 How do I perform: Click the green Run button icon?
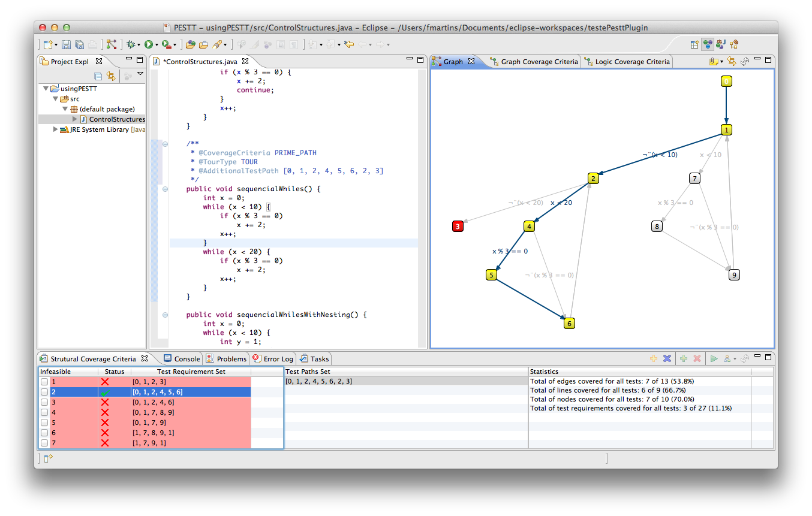coord(148,44)
